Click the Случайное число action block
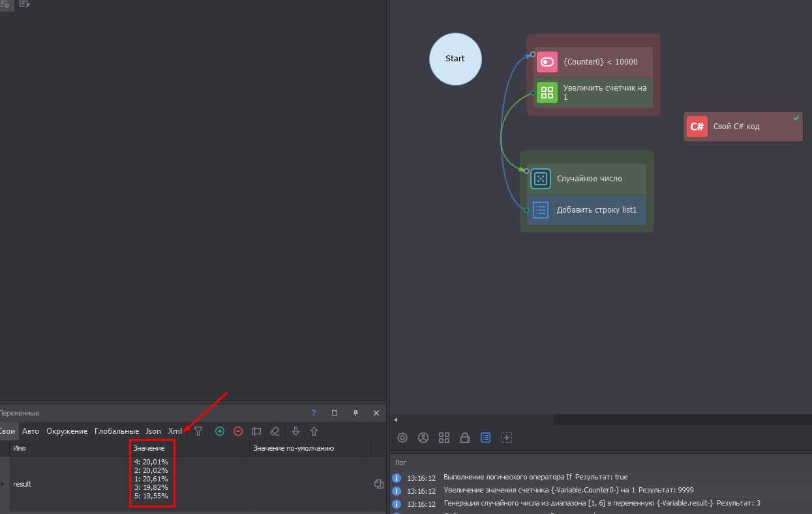 (587, 179)
